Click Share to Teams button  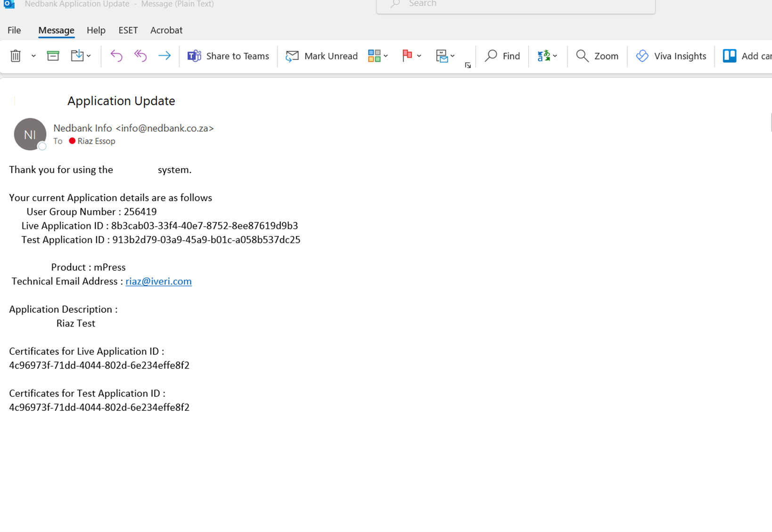coord(228,56)
